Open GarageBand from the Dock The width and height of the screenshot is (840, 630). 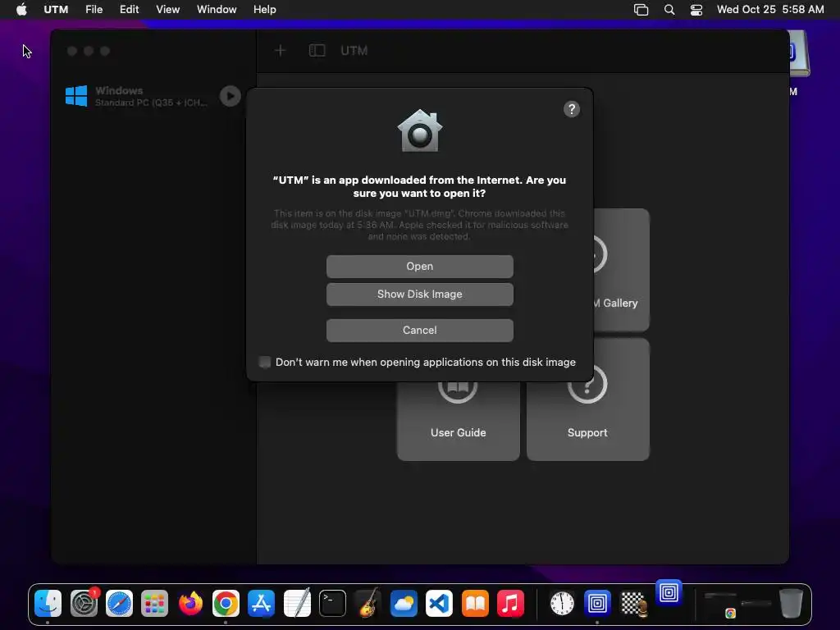[368, 603]
